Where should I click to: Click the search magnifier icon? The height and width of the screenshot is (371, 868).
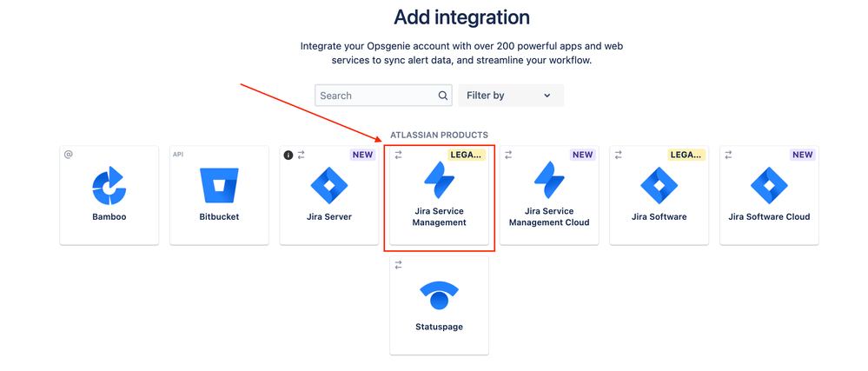(443, 96)
